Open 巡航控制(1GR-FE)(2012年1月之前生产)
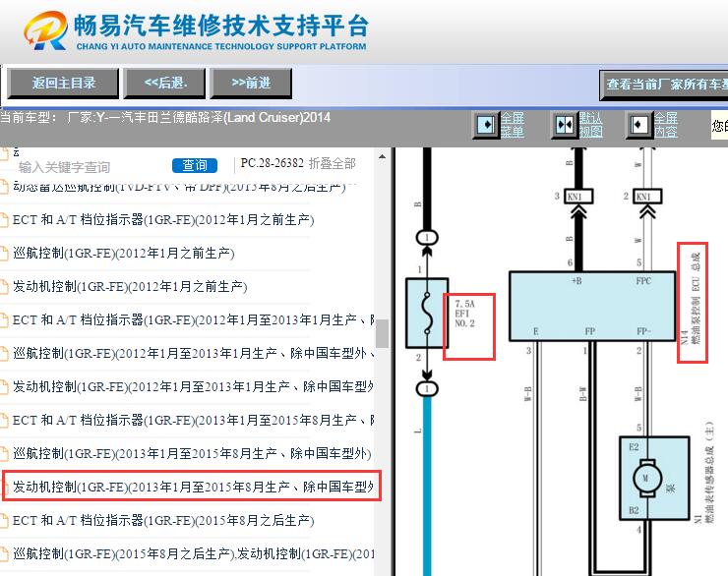The height and width of the screenshot is (576, 728). point(124,254)
